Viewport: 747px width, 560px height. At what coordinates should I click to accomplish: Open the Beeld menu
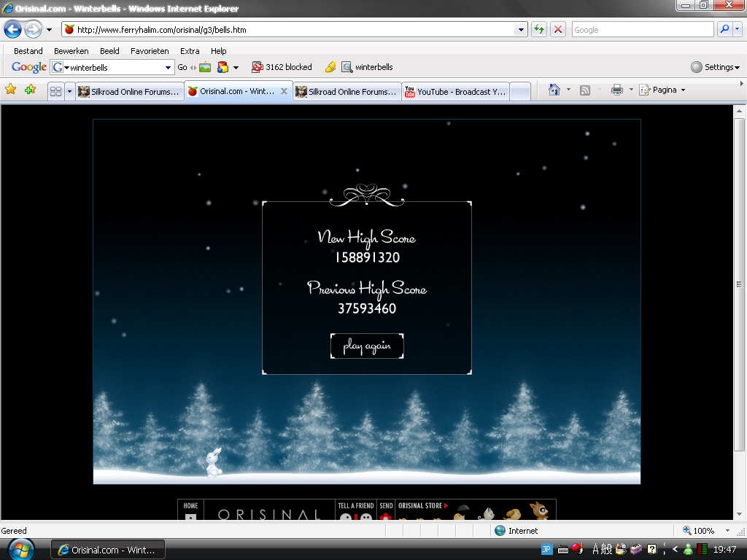pos(109,51)
